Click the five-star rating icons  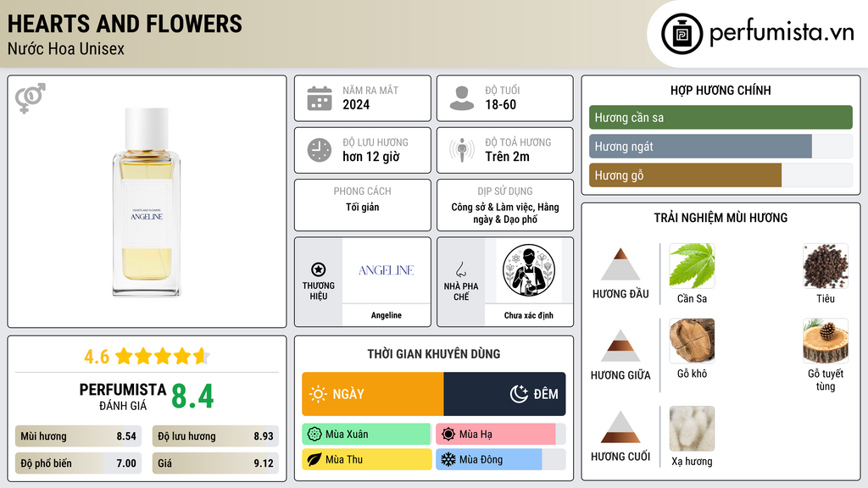162,357
